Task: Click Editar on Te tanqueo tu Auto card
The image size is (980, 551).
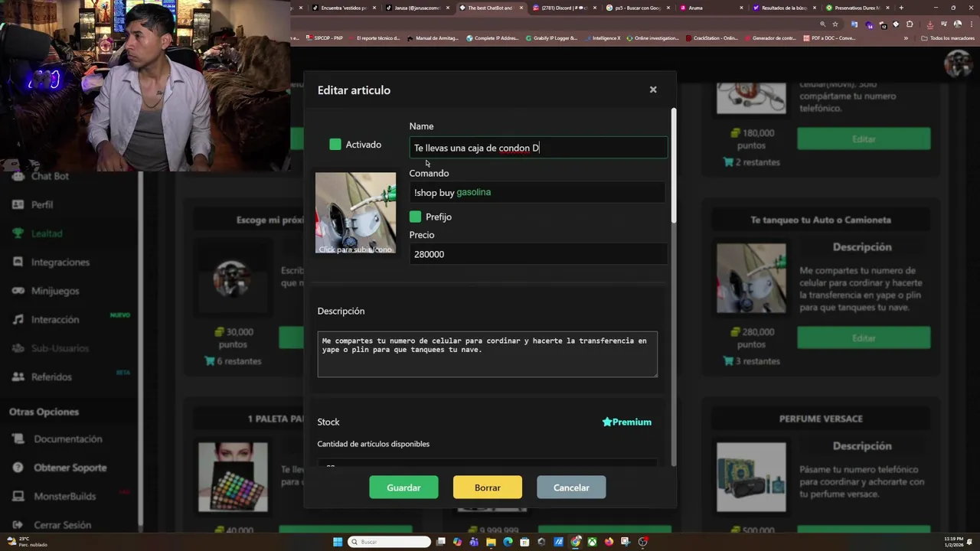Action: [x=864, y=338]
